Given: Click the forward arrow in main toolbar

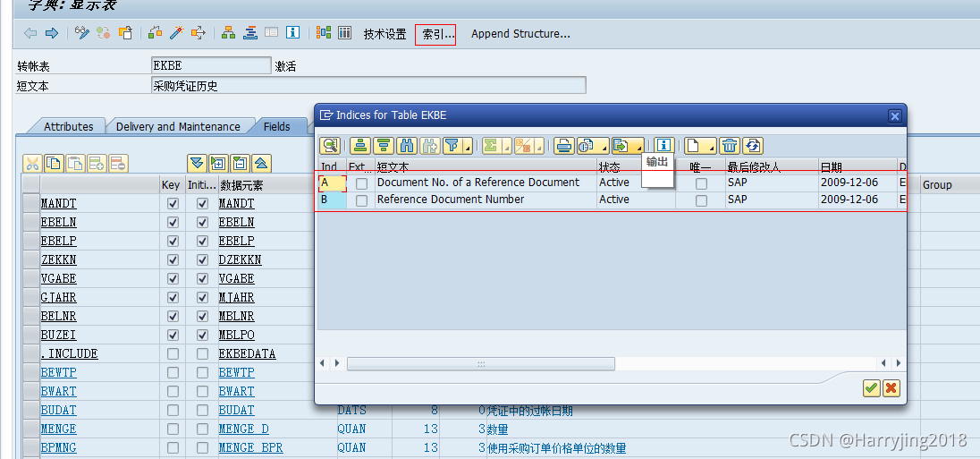Looking at the screenshot, I should click(x=52, y=33).
